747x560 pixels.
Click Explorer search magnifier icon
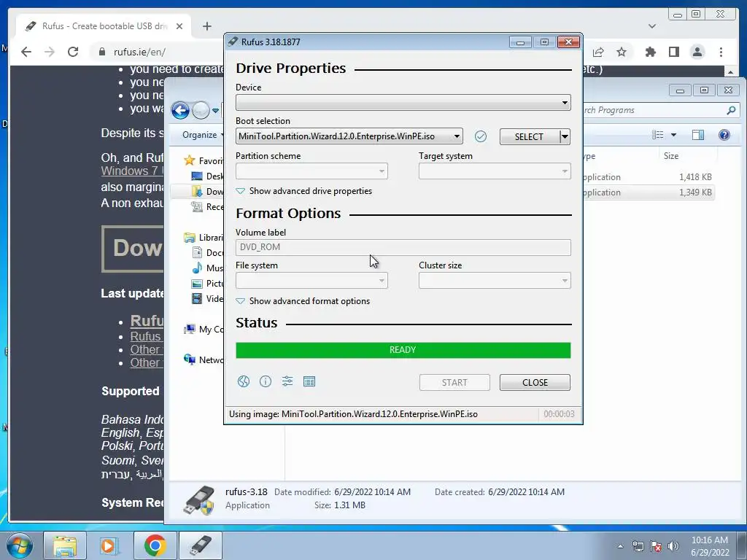731,110
